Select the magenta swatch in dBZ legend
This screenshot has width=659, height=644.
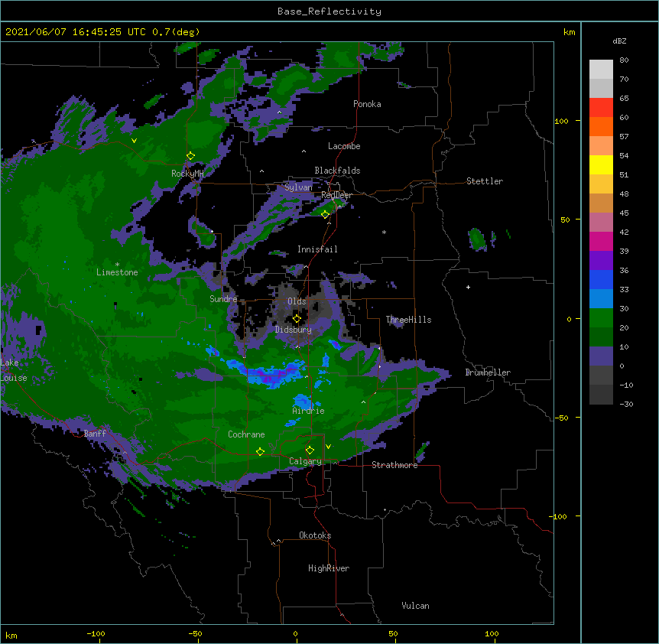[x=601, y=241]
